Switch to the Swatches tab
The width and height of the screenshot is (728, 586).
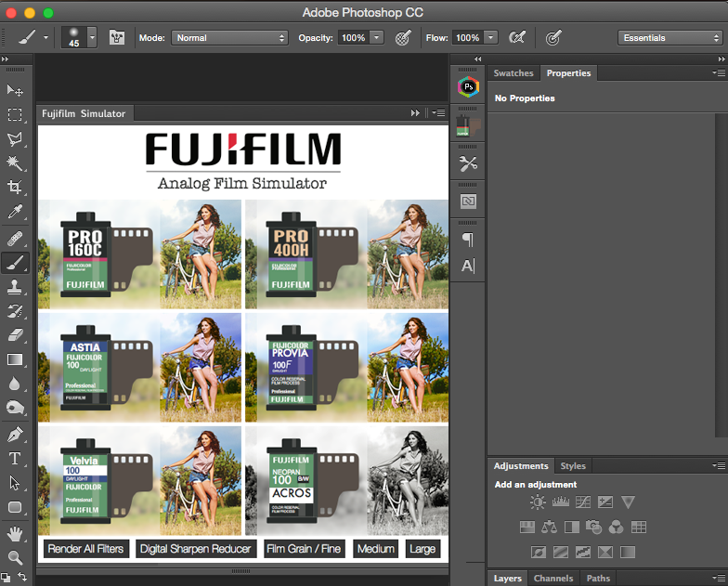[x=513, y=73]
